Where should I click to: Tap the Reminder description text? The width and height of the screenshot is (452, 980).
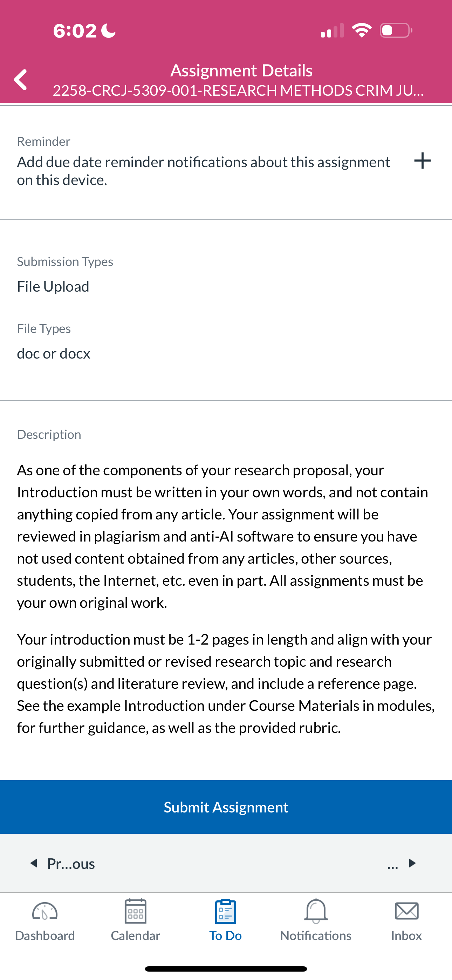tap(204, 171)
